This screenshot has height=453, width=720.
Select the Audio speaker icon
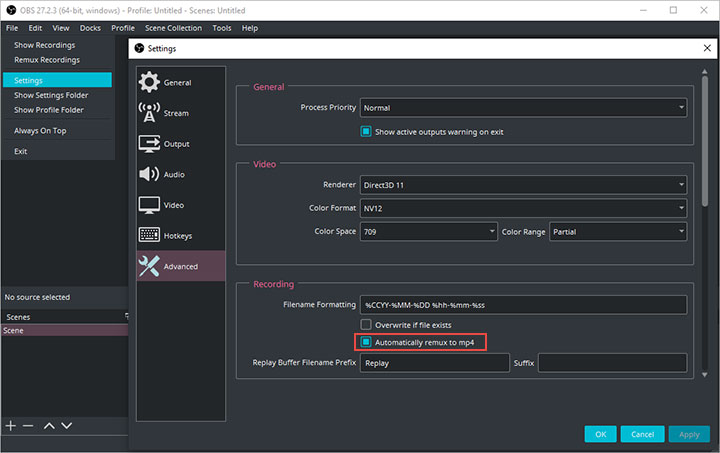coord(149,174)
